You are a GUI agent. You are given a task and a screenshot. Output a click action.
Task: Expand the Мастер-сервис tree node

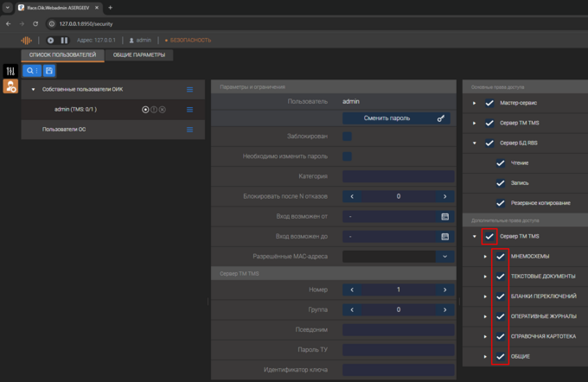click(x=475, y=104)
